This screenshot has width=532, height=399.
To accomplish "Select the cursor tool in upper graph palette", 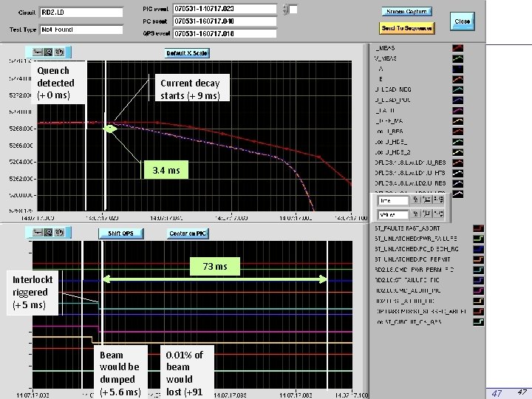I will 38,52.
